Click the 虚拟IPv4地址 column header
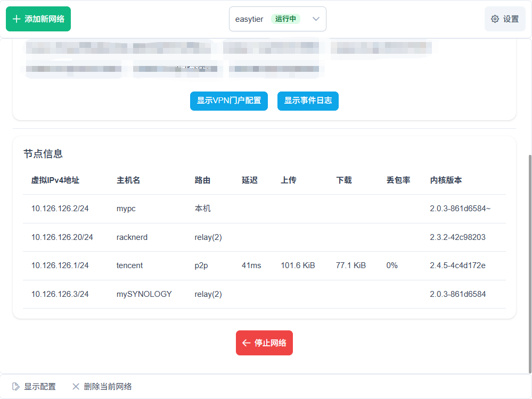 click(x=55, y=180)
